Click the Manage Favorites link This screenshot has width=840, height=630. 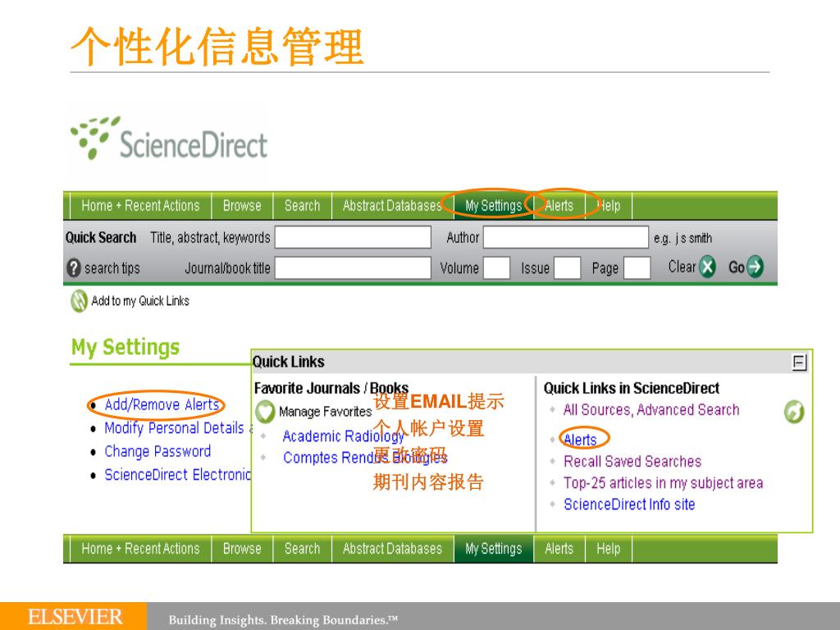pyautogui.click(x=325, y=412)
